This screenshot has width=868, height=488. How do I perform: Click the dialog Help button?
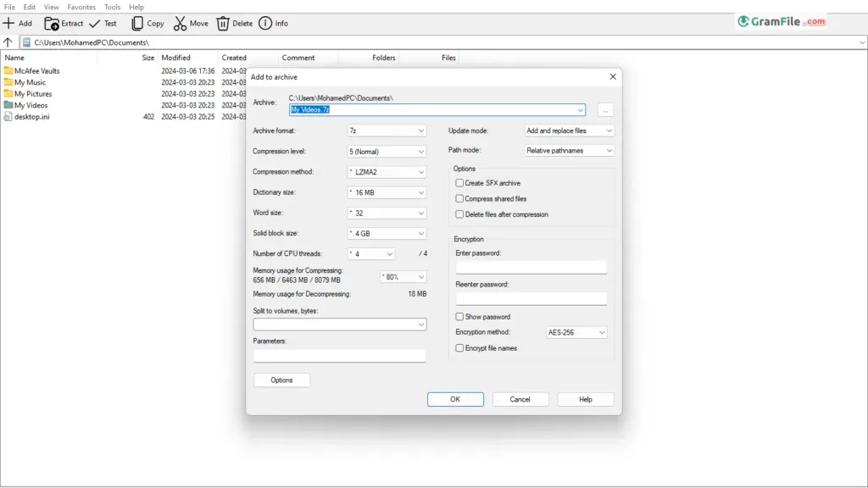[x=585, y=399]
